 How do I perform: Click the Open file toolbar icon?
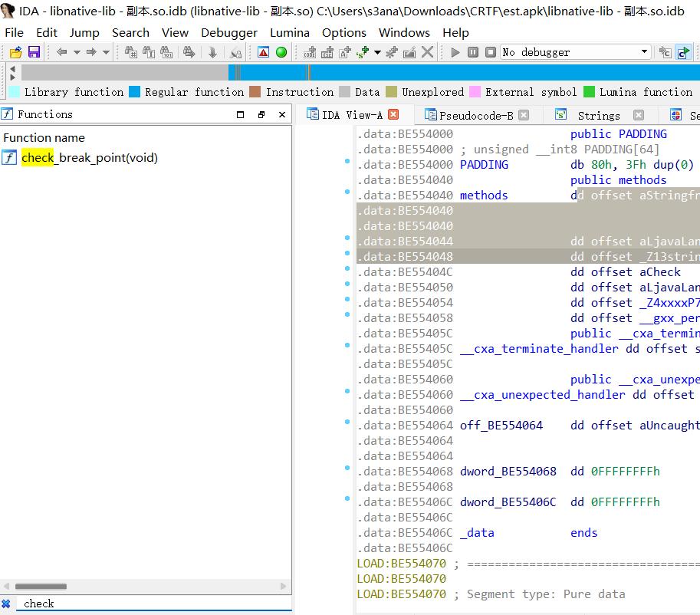(15, 52)
